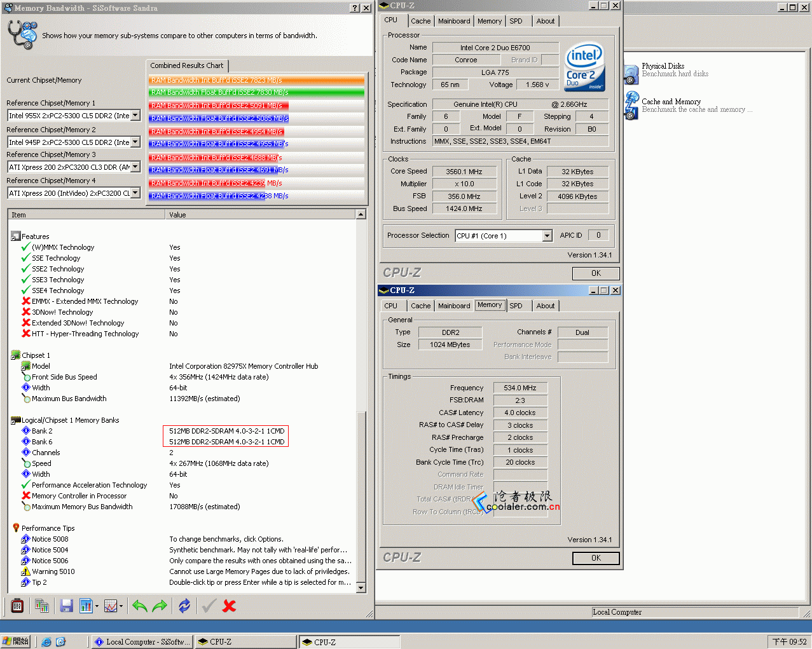Select the Front Side Bus Speed row
Image resolution: width=812 pixels, height=649 pixels.
pyautogui.click(x=182, y=377)
